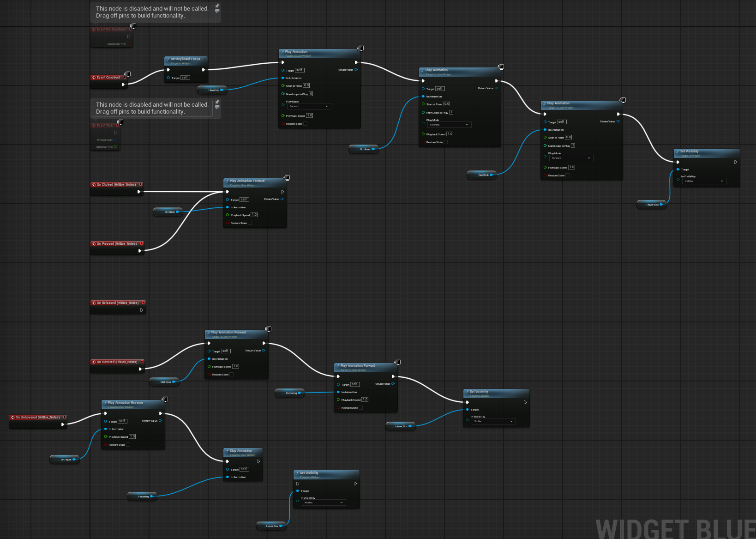Click the My Geometry pin on Event Tick
The image size is (756, 539).
coord(115,140)
